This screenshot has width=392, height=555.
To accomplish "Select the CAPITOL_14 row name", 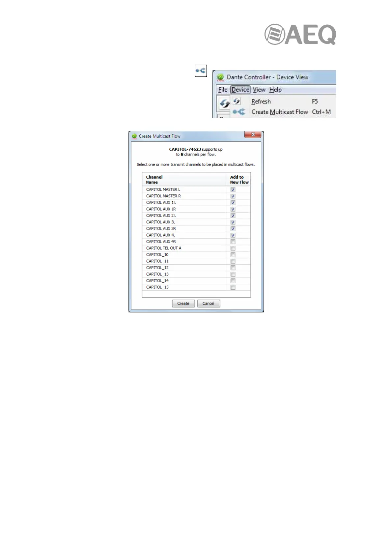I will tap(157, 281).
